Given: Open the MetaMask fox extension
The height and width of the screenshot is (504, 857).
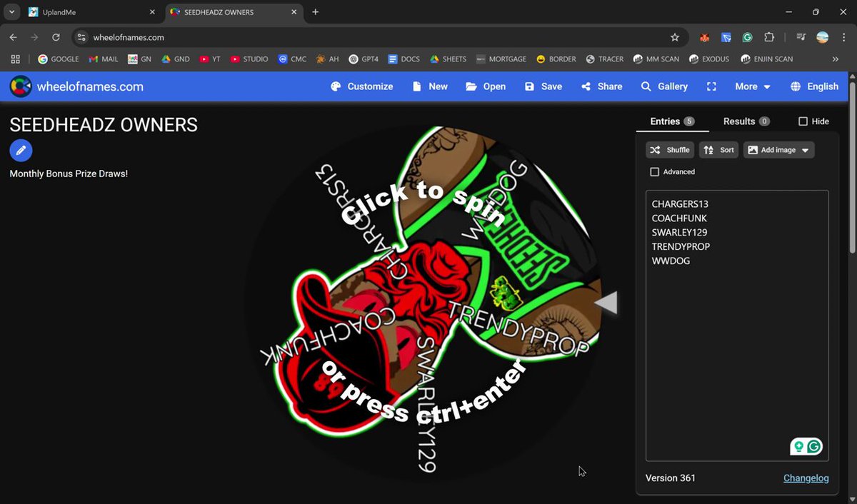Looking at the screenshot, I should click(x=704, y=37).
